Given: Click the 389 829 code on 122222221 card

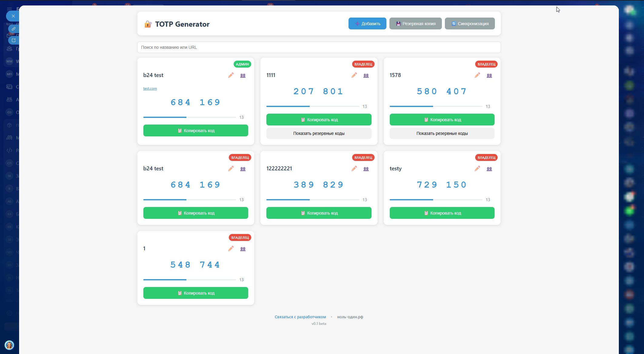Looking at the screenshot, I should pyautogui.click(x=319, y=185).
